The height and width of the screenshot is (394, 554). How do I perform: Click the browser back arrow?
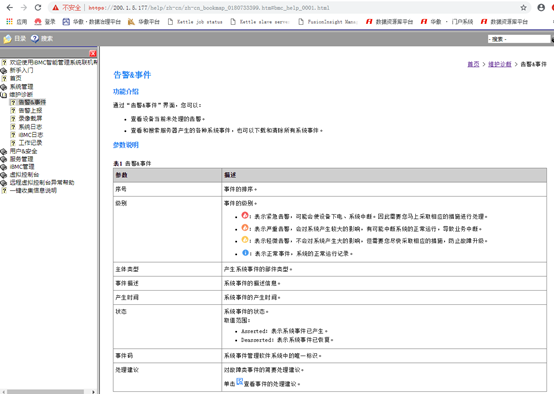[10, 7]
